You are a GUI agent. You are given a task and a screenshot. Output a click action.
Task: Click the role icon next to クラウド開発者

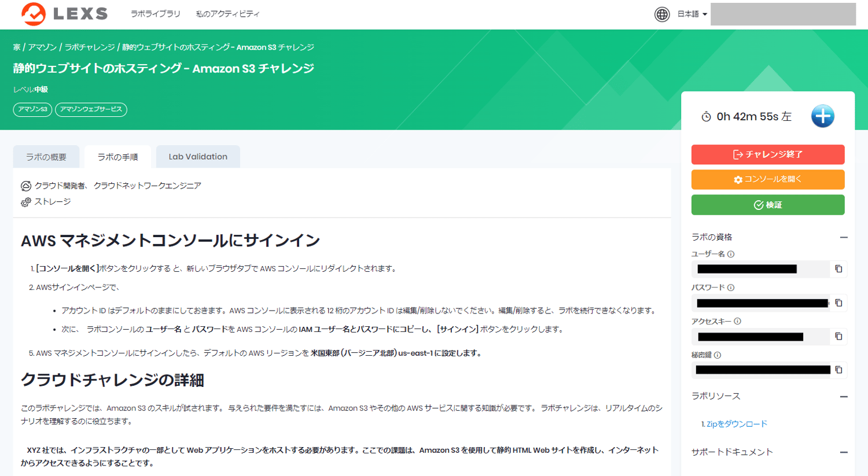[x=26, y=186]
